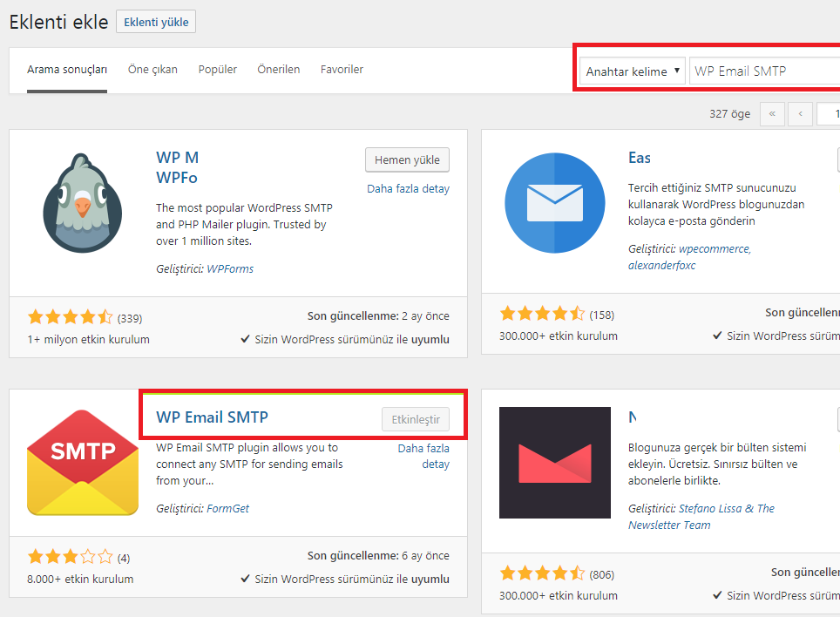840x617 pixels.
Task: Open the WPForms developer link
Action: 230,269
